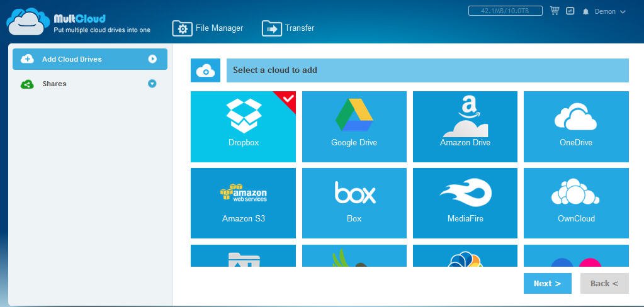Open the File Manager tab
The image size is (644, 307).
click(208, 28)
